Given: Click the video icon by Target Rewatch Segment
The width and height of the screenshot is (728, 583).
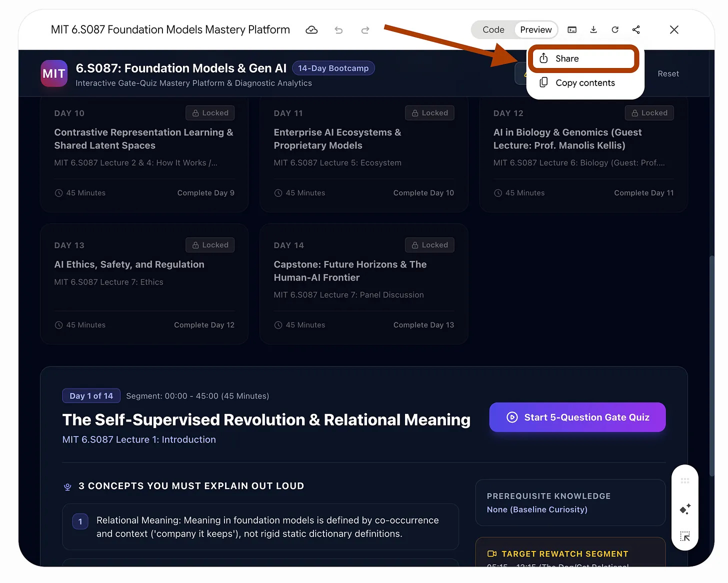Looking at the screenshot, I should [492, 554].
